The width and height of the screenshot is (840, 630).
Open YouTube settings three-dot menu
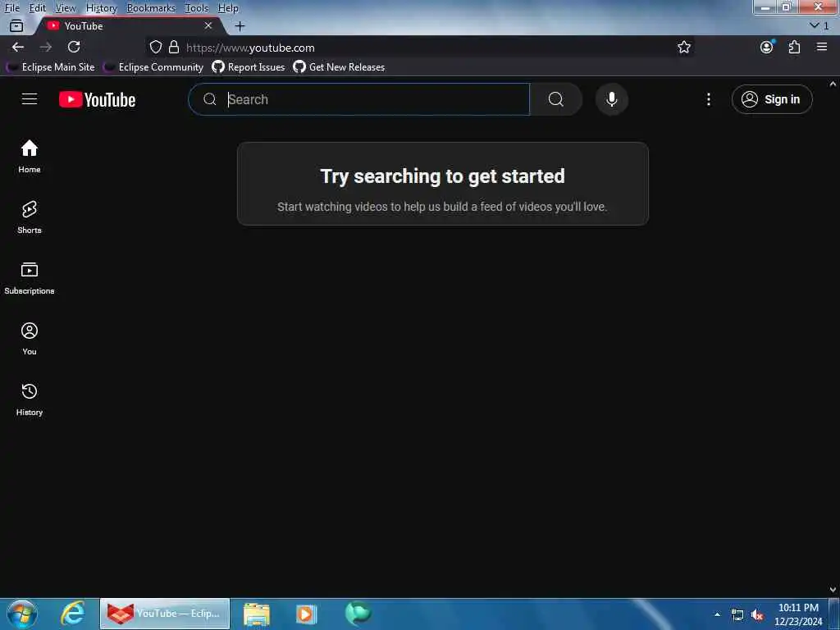click(x=708, y=99)
